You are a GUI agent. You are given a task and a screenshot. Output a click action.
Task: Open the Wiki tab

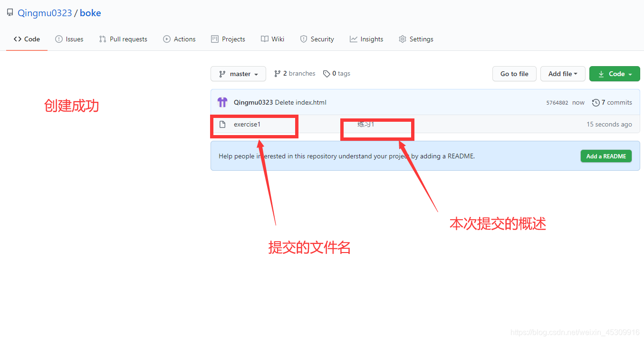(272, 39)
